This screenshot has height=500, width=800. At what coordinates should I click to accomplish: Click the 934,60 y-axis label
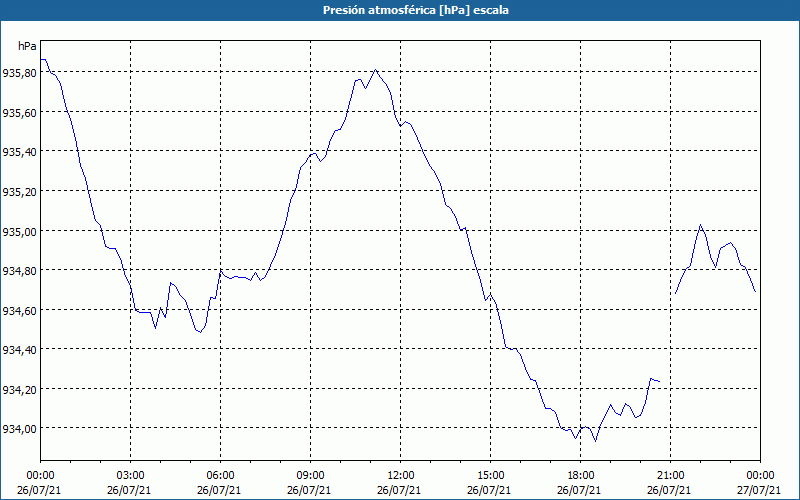tap(19, 311)
